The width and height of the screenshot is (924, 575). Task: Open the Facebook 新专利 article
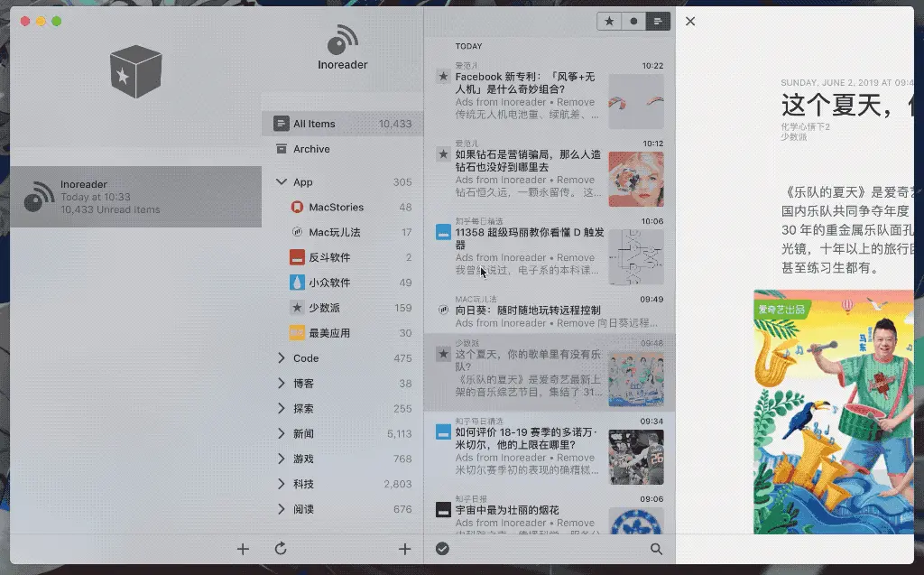click(x=550, y=96)
